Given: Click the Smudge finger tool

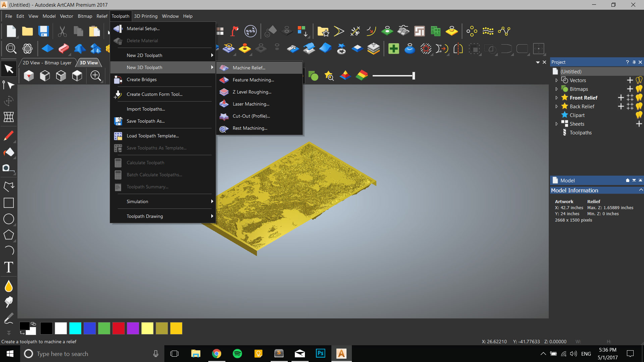Looking at the screenshot, I should click(9, 302).
